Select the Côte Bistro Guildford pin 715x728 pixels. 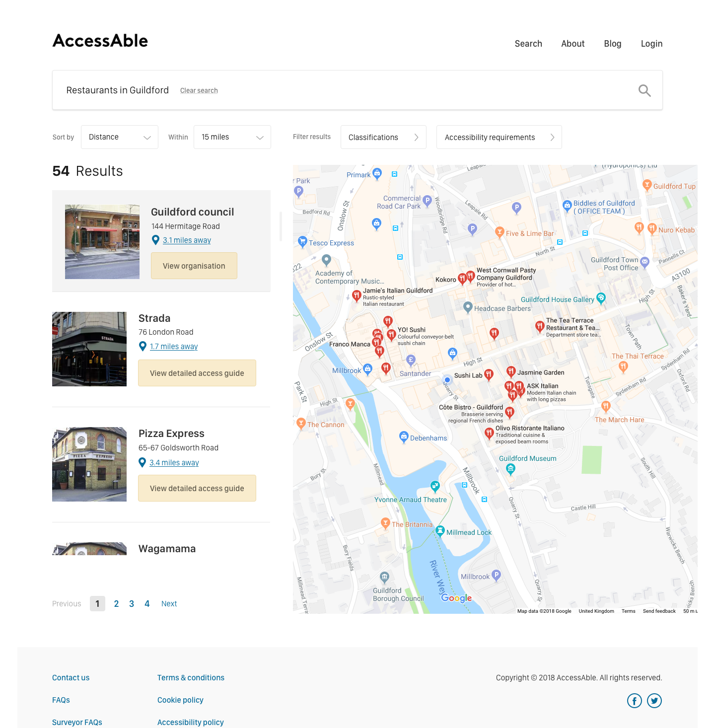[x=509, y=412]
